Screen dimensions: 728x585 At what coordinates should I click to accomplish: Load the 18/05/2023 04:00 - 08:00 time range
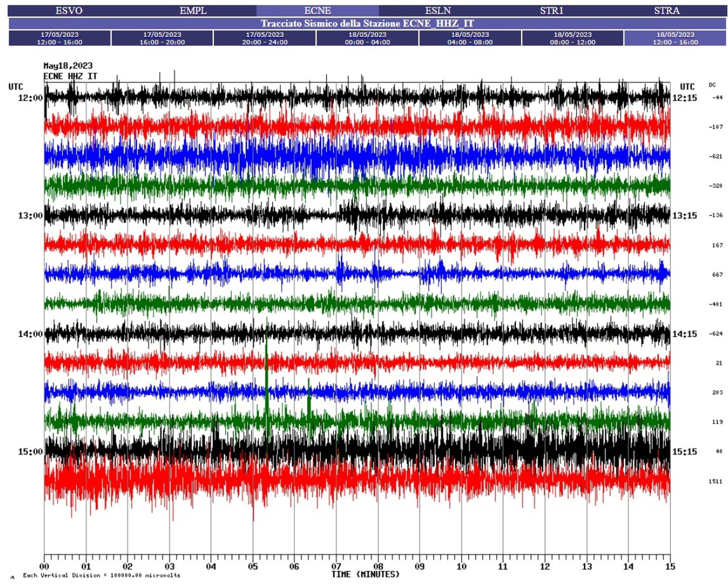470,38
